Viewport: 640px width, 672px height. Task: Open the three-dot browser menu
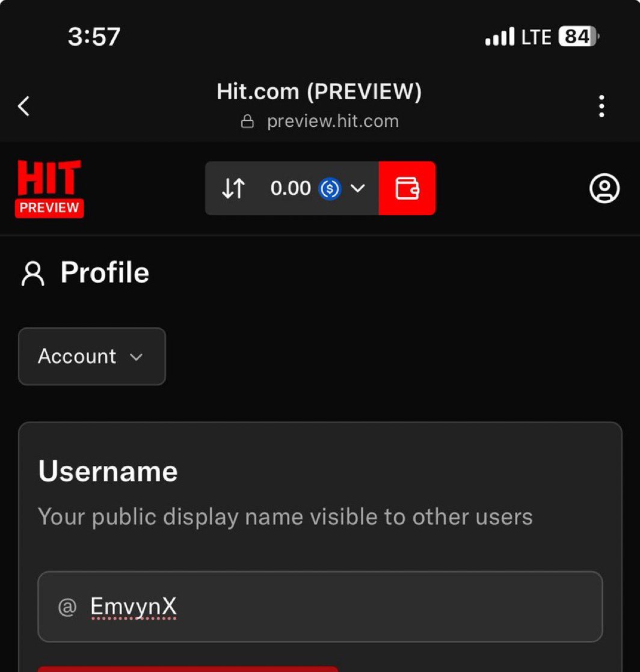point(602,106)
